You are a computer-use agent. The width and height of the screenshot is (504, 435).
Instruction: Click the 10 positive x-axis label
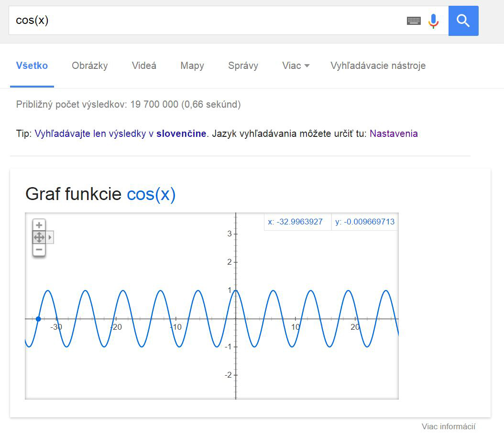pos(296,327)
